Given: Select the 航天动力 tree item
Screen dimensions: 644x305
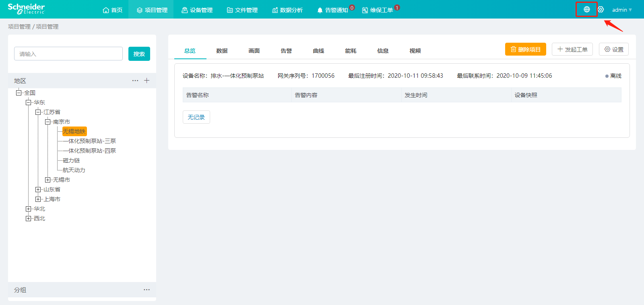Looking at the screenshot, I should 74,170.
